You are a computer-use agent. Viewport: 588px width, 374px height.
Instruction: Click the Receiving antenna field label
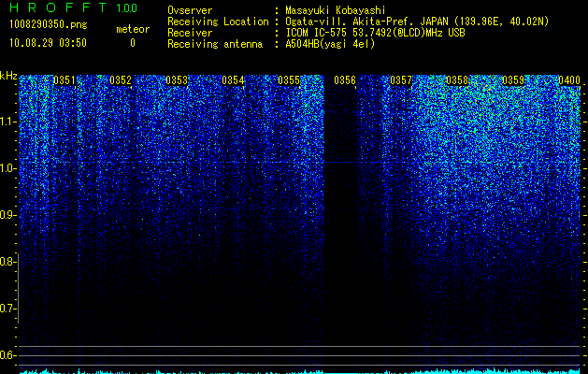click(x=215, y=44)
